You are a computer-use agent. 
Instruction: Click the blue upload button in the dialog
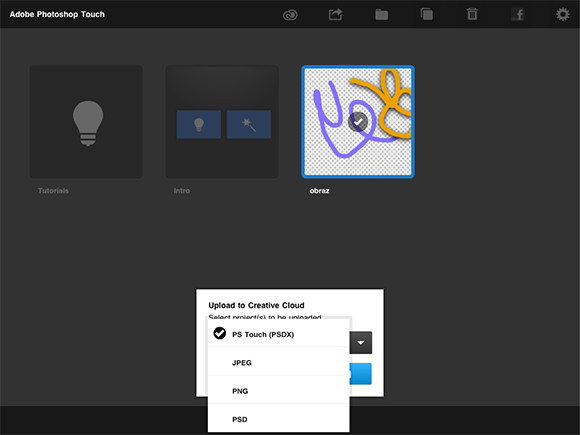[x=360, y=374]
